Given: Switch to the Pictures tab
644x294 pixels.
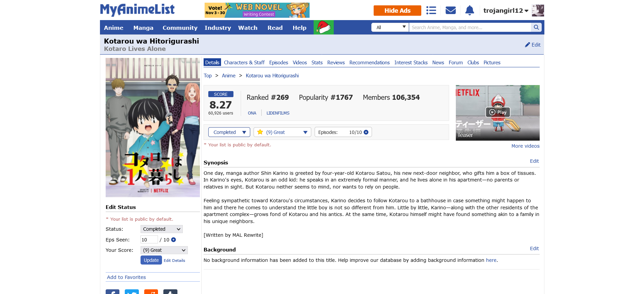Looking at the screenshot, I should point(492,63).
